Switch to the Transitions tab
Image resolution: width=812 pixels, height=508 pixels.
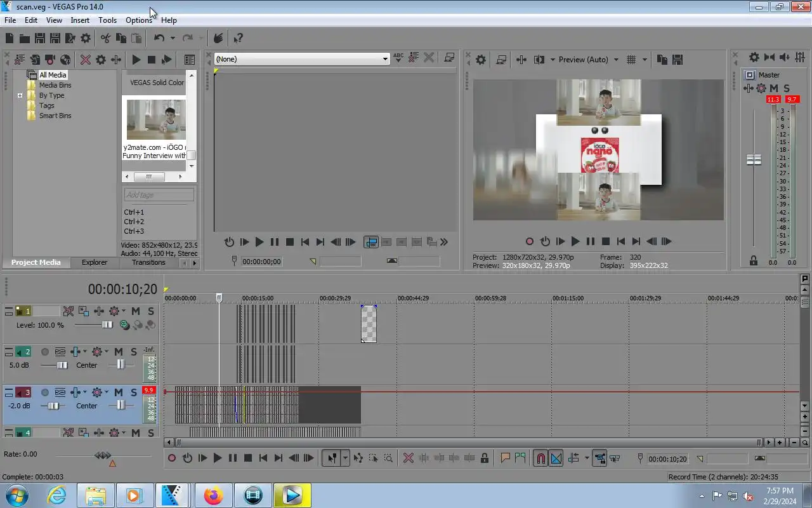pyautogui.click(x=148, y=262)
